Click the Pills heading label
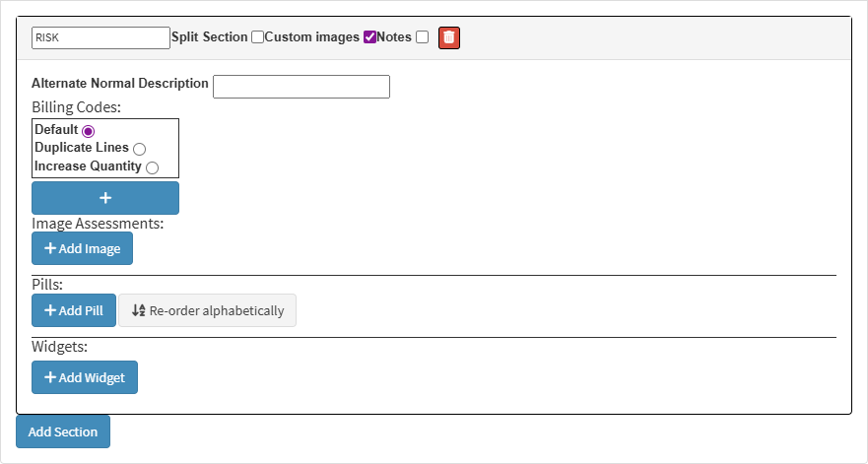868x464 pixels. click(x=48, y=285)
